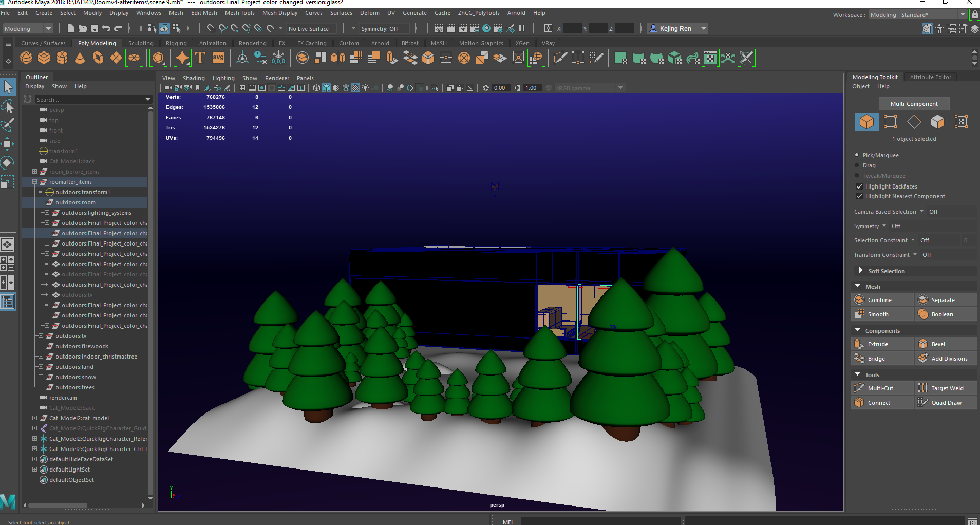Click the Separate button
Screen dimensions: 980x525
click(946, 299)
